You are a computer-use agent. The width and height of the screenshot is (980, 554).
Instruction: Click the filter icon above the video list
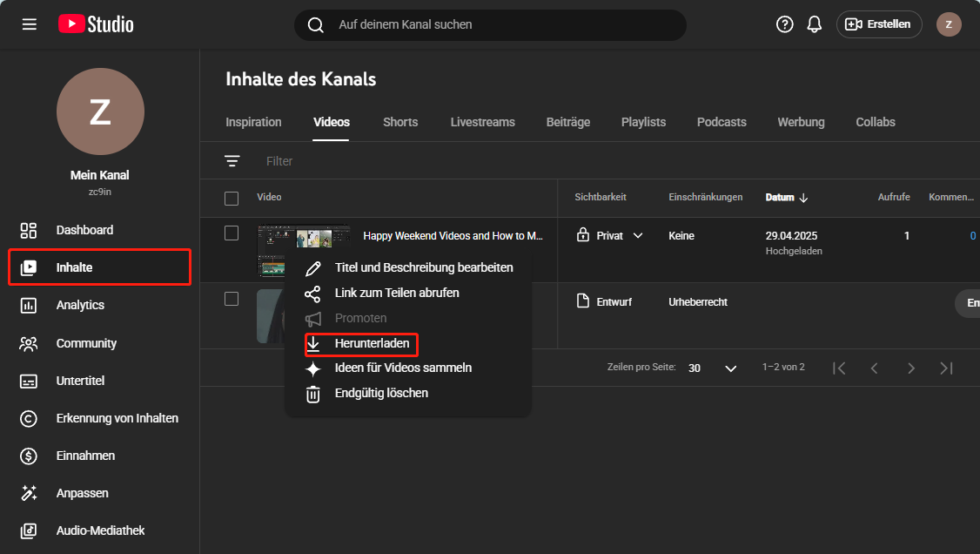coord(232,160)
